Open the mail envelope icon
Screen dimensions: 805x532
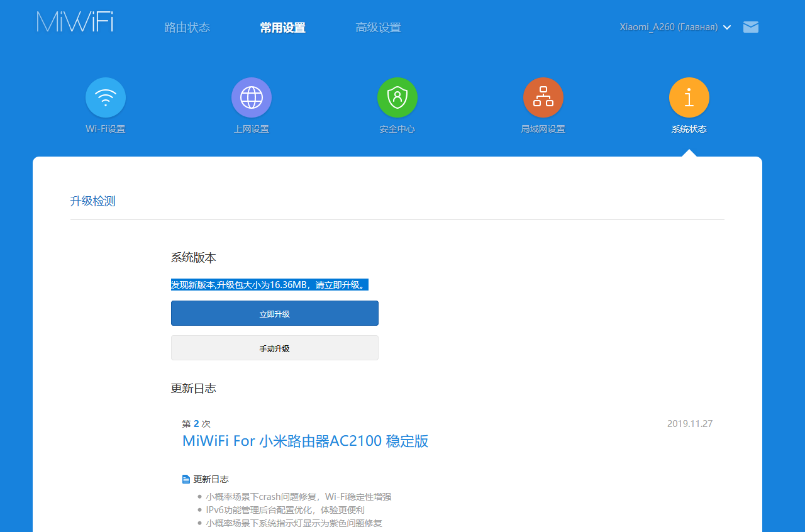tap(751, 27)
